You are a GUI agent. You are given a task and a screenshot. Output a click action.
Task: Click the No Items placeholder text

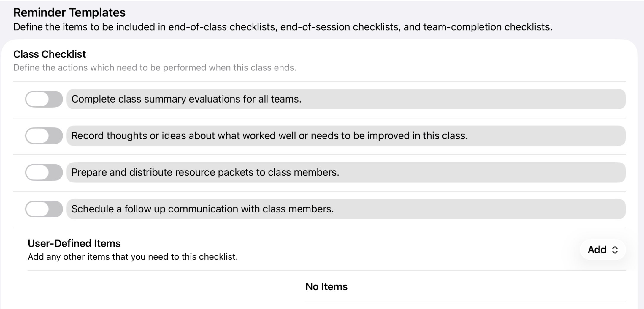point(326,287)
